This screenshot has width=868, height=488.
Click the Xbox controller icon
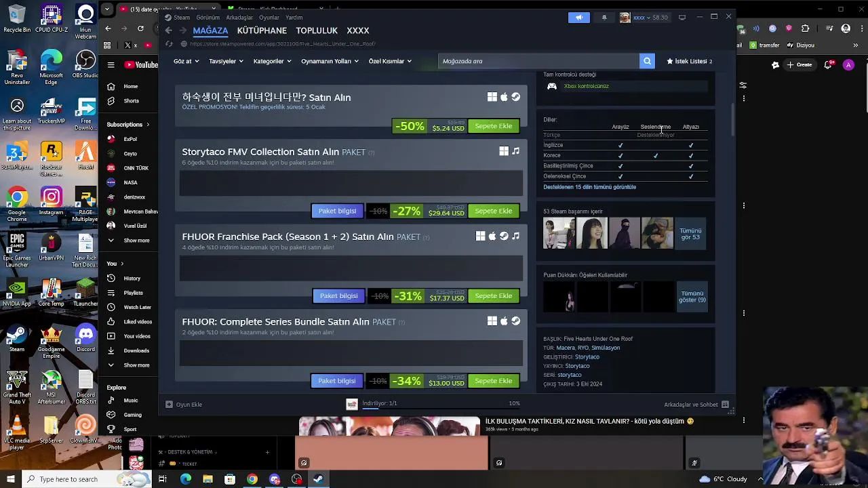click(x=552, y=86)
